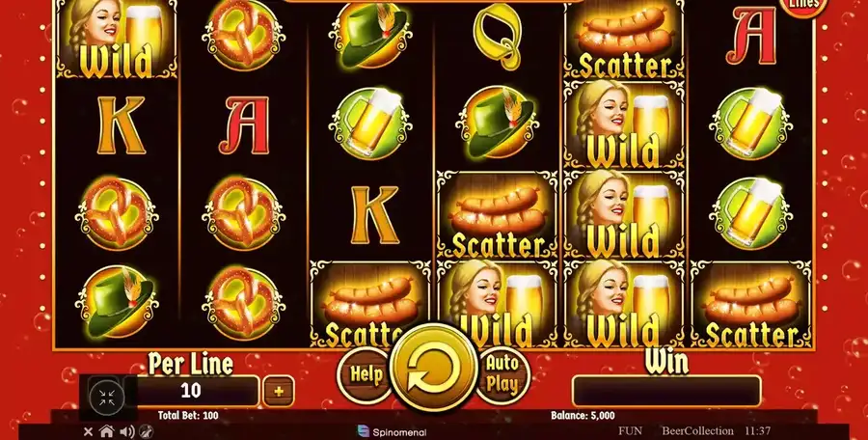Click the Per Line bet value field
The image size is (868, 440).
[x=191, y=391]
